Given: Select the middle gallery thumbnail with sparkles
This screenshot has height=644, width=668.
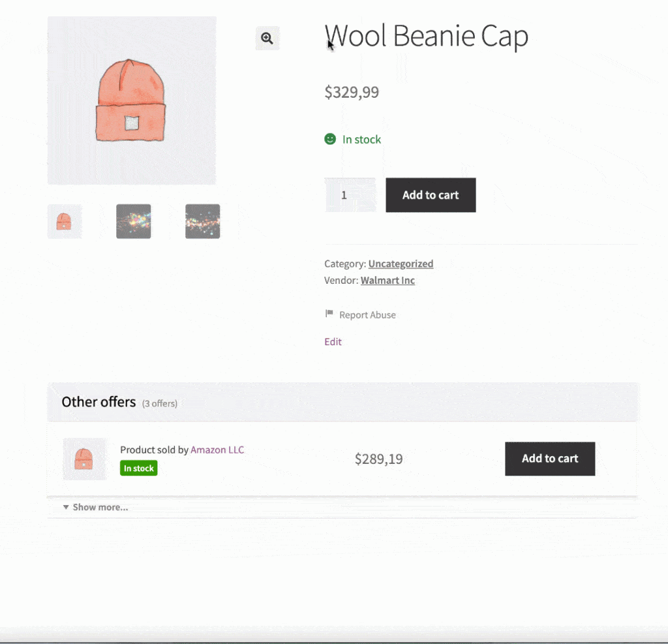Looking at the screenshot, I should point(134,222).
